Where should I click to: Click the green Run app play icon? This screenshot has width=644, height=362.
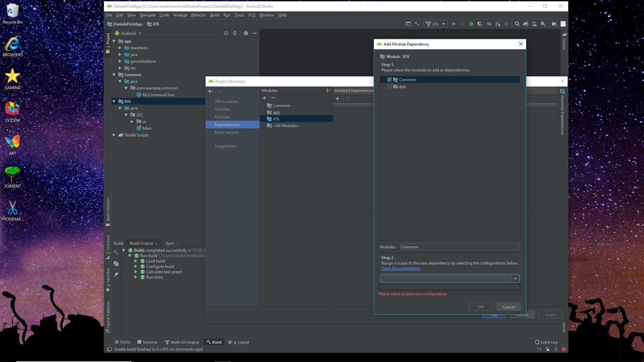point(454,24)
